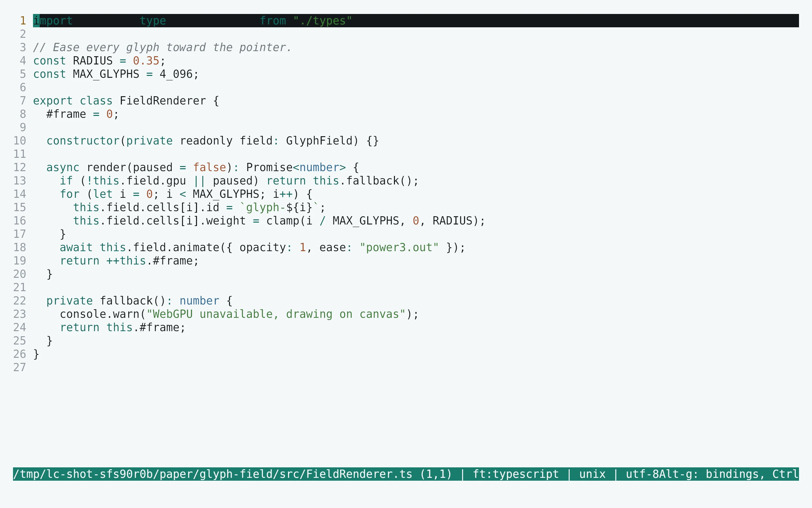
Task: Click 'Alt-g: bindings' hint in status bar
Action: [x=709, y=474]
